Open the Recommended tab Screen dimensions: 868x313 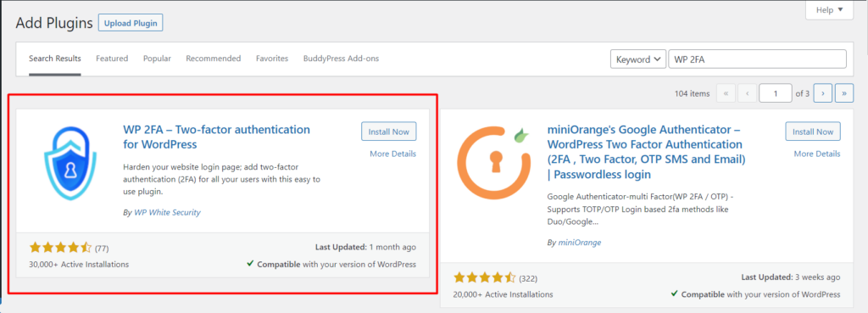[213, 59]
